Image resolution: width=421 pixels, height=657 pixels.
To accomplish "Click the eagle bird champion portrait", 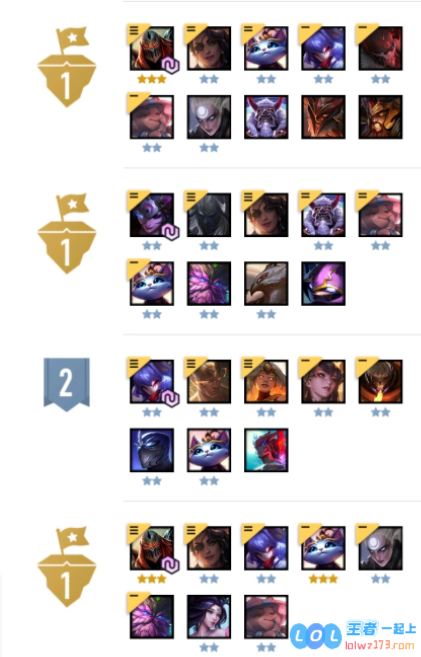I will tap(266, 284).
